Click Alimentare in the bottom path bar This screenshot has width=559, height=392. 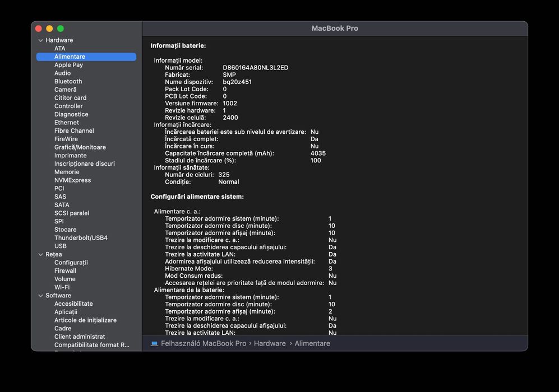312,344
